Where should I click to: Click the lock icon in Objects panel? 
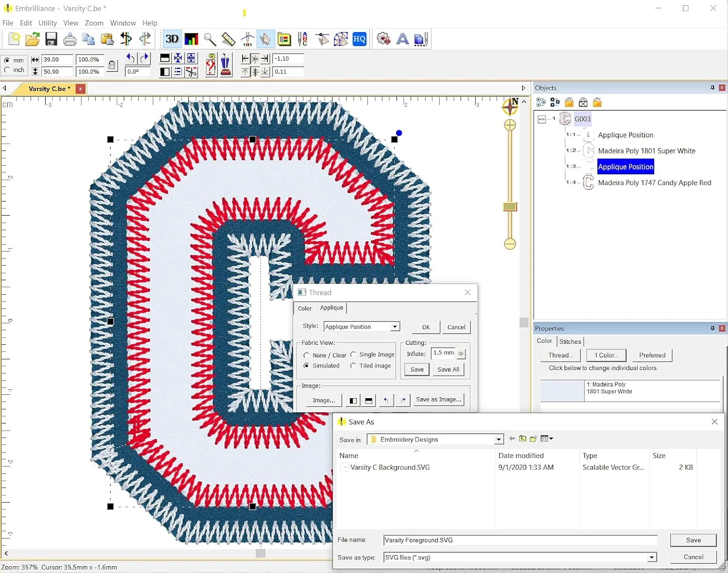click(x=569, y=102)
